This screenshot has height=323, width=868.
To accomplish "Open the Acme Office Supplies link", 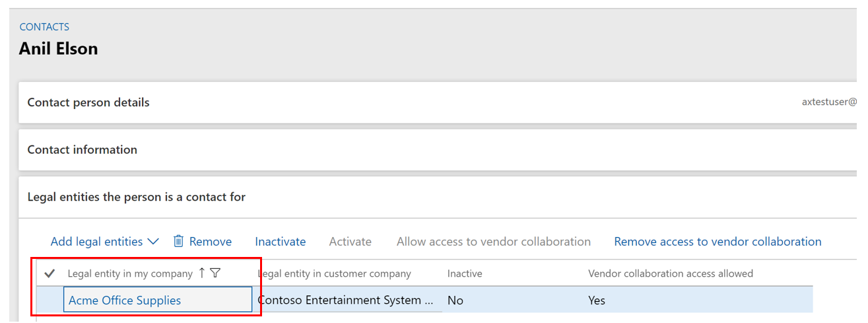I will pos(125,301).
